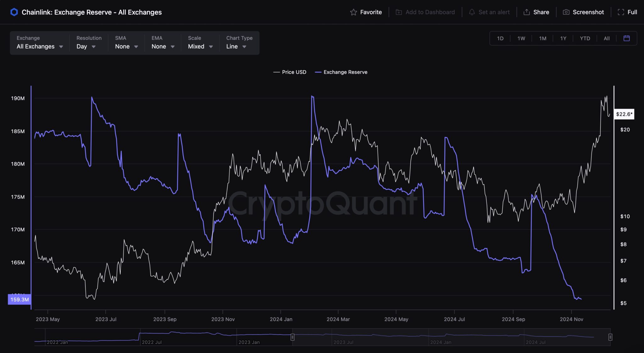Viewport: 644px width, 353px height.
Task: Click the 1D timeframe button
Action: pos(500,38)
